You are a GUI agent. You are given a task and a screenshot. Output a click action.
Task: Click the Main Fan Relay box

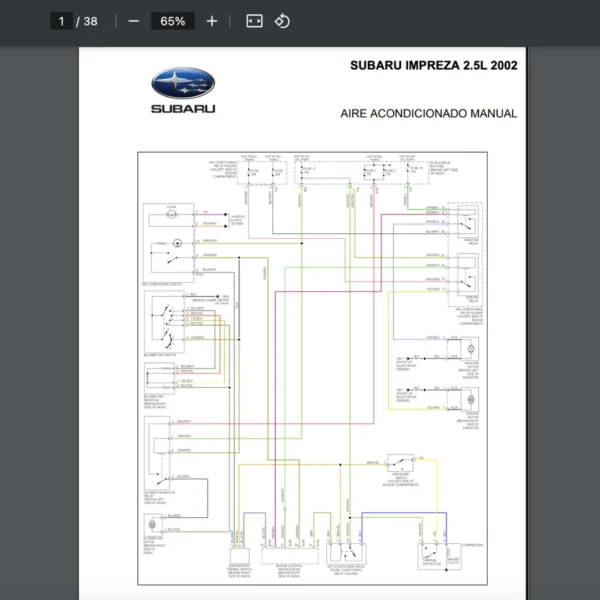click(466, 220)
